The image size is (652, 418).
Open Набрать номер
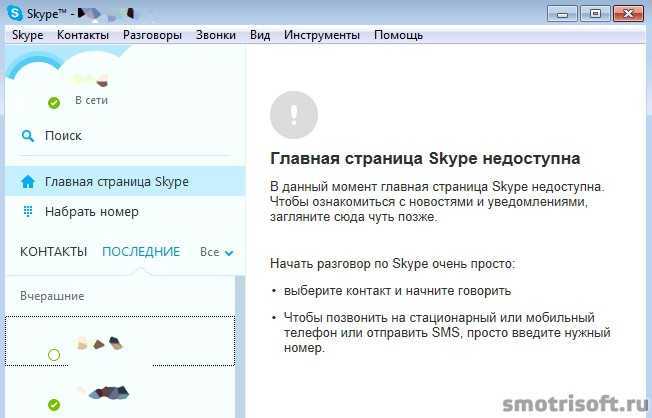click(x=125, y=211)
